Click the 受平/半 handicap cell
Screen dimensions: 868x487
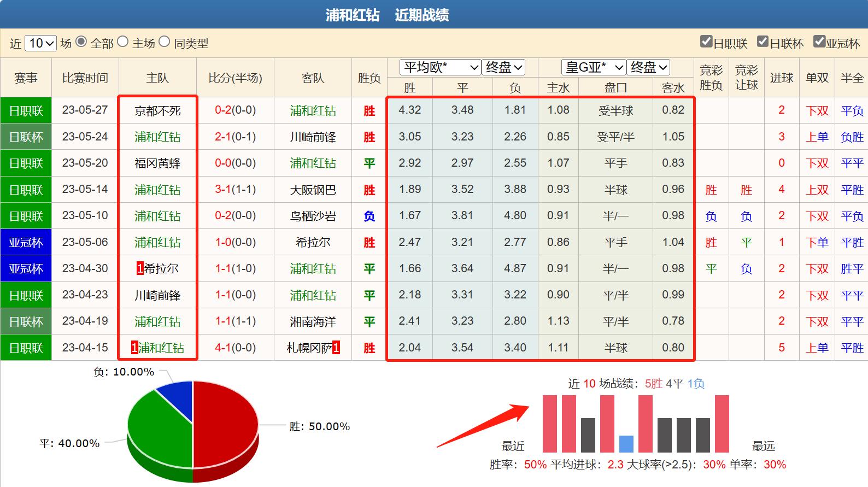coord(615,137)
